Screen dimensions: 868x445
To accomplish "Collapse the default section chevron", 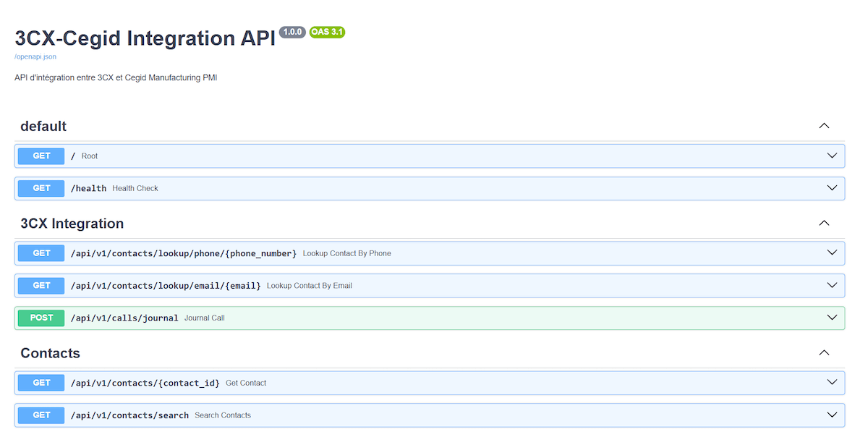I will pos(823,126).
